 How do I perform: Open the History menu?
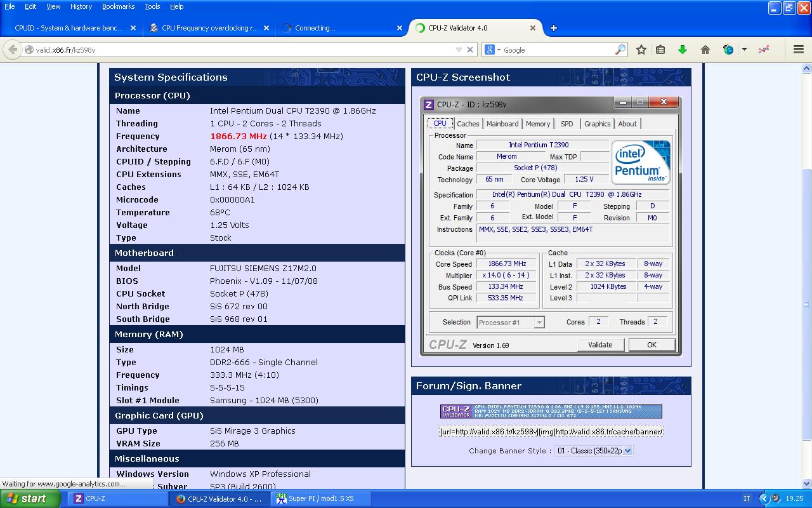pyautogui.click(x=81, y=6)
